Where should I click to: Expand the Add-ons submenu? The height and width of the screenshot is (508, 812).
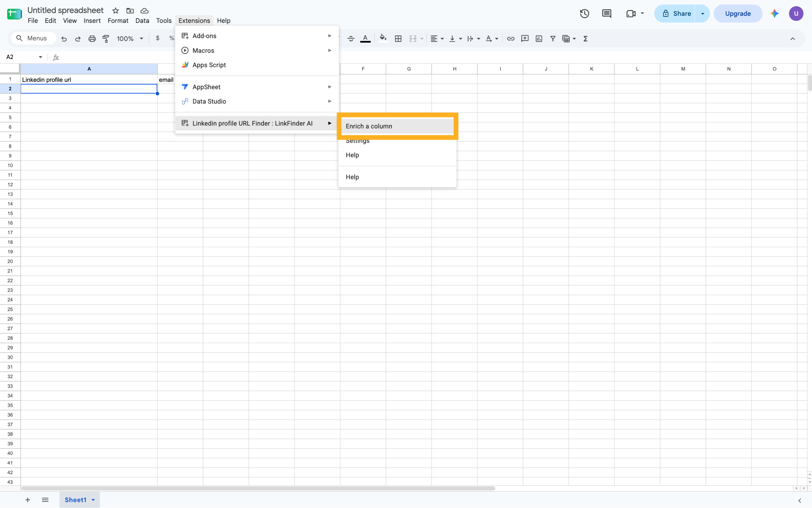[x=257, y=36]
